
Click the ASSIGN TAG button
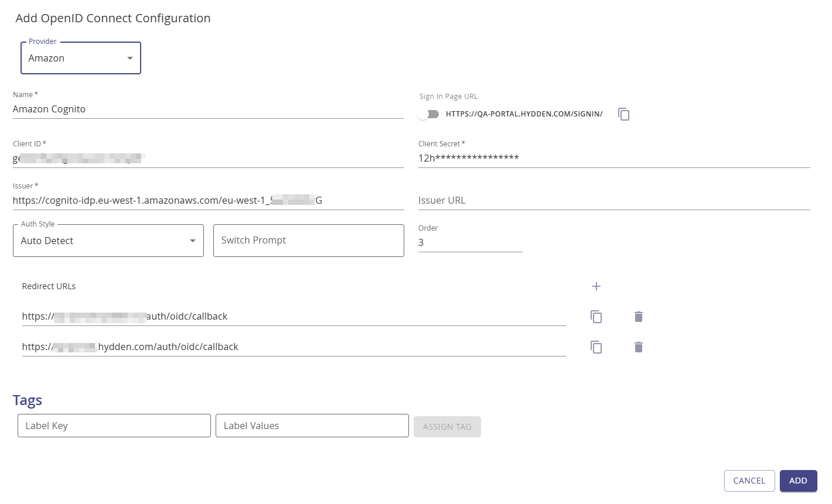click(x=447, y=426)
